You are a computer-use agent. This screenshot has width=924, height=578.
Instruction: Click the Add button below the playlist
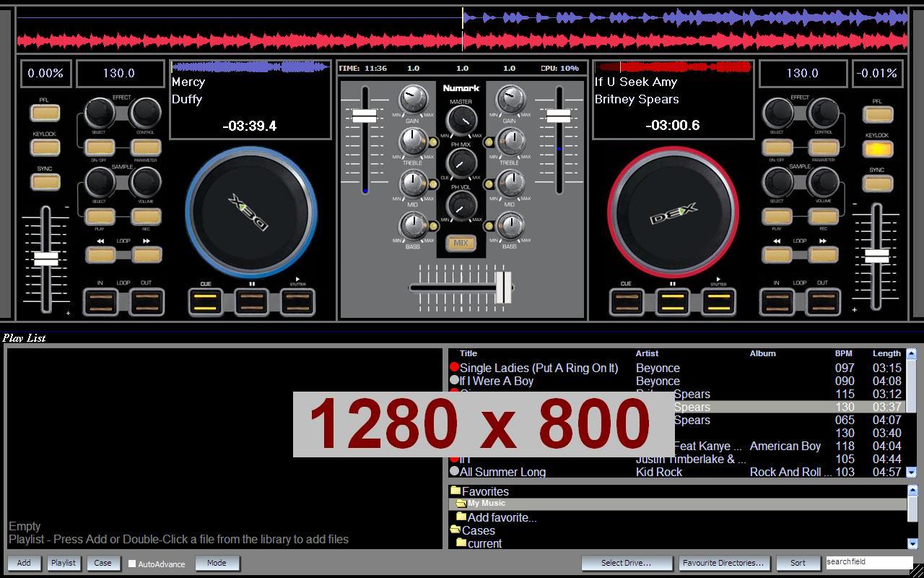(24, 563)
